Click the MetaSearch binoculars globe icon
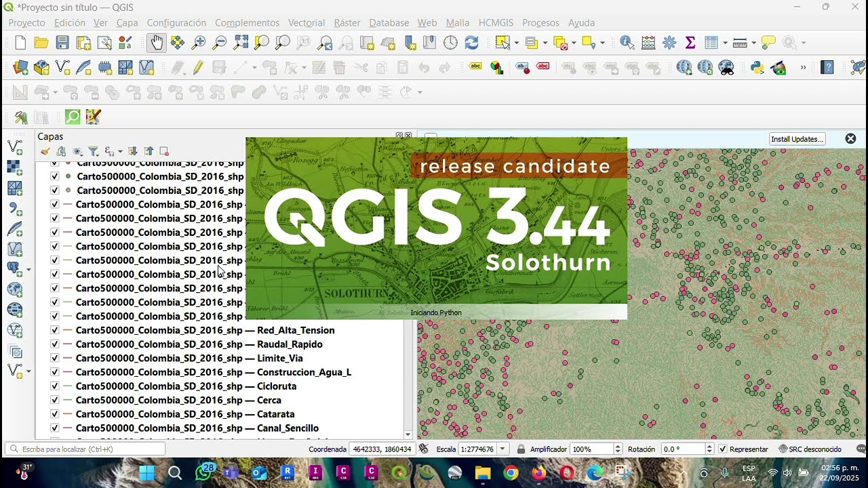868x488 pixels. 726,67
